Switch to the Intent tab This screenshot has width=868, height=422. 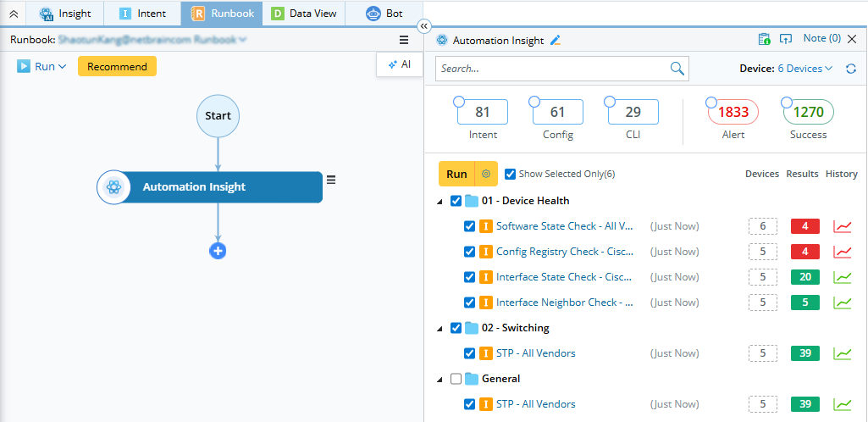142,14
